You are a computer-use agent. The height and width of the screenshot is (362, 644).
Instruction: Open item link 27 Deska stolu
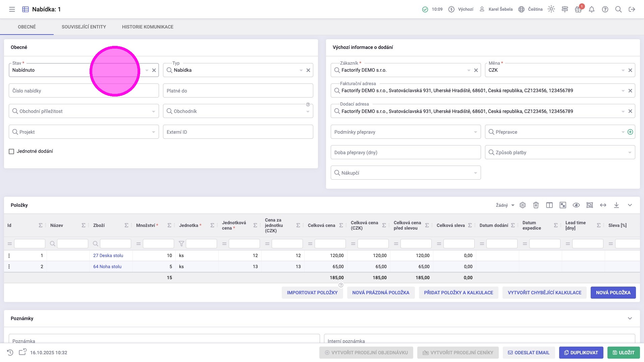coord(108,255)
